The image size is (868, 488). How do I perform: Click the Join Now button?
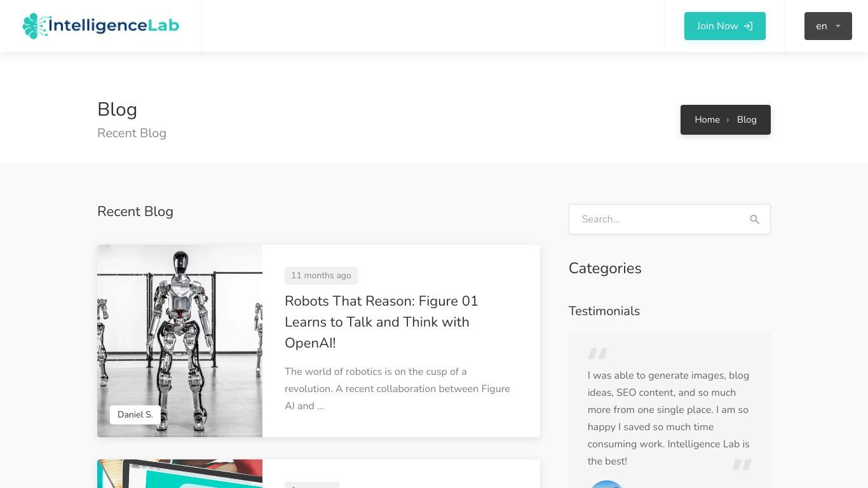click(724, 26)
